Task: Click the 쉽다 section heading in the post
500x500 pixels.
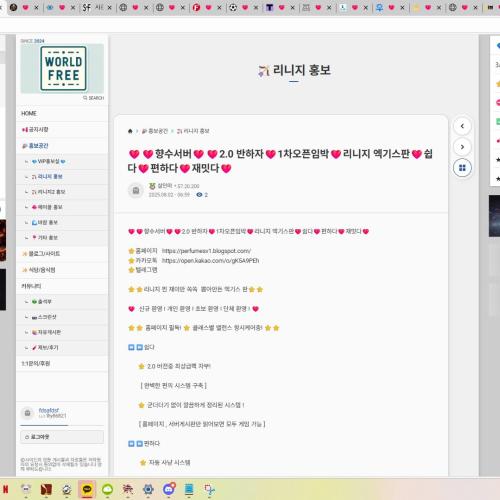Action: pyautogui.click(x=141, y=347)
